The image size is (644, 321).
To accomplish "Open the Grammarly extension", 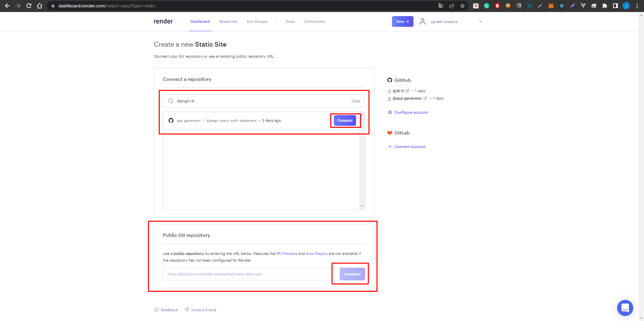I will pyautogui.click(x=487, y=6).
